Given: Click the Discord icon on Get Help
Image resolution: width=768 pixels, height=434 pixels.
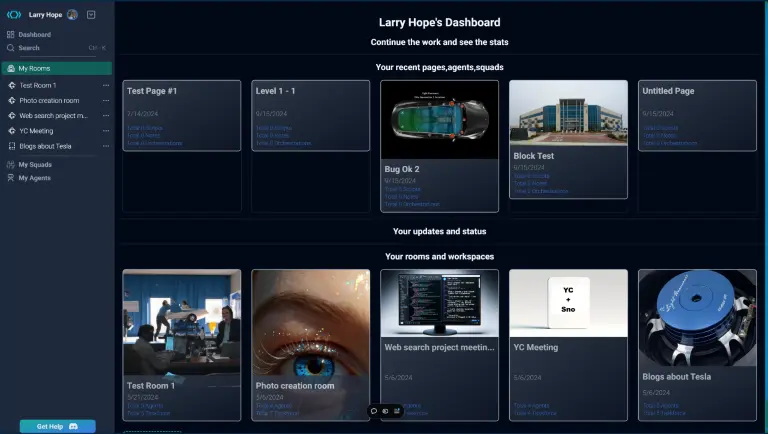Looking at the screenshot, I should 73,427.
